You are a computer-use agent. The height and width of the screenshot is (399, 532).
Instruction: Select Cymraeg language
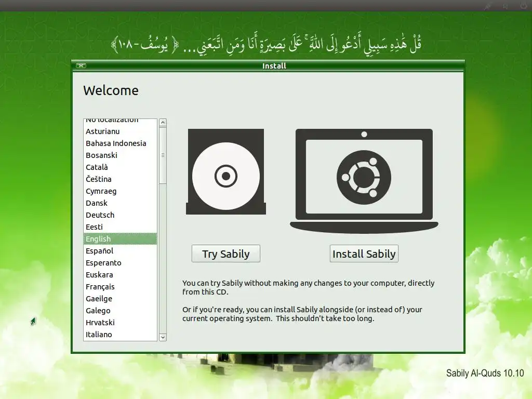[x=120, y=191]
